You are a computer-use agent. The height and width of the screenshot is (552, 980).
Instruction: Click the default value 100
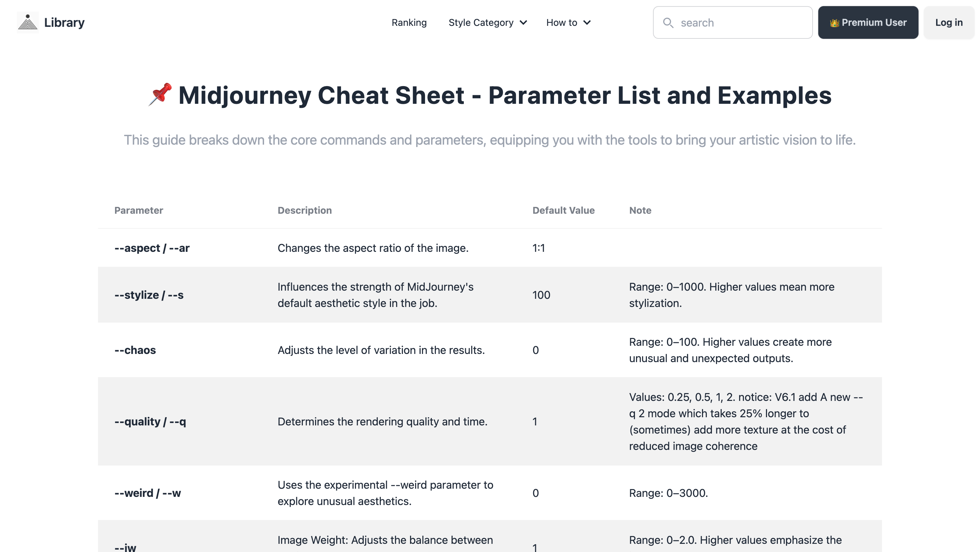[541, 295]
